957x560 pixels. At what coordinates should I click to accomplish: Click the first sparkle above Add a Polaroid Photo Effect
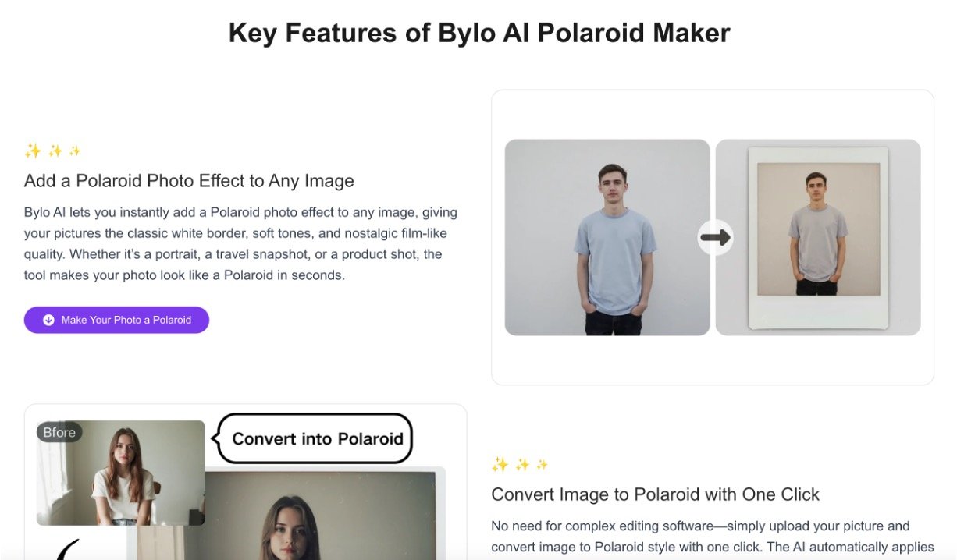[x=33, y=151]
